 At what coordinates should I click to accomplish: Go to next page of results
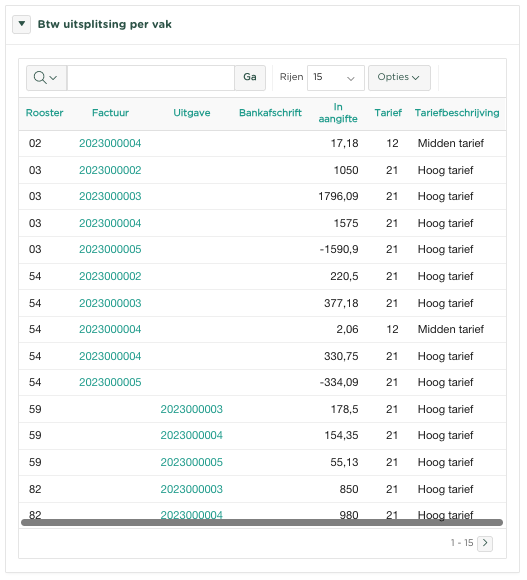click(485, 543)
